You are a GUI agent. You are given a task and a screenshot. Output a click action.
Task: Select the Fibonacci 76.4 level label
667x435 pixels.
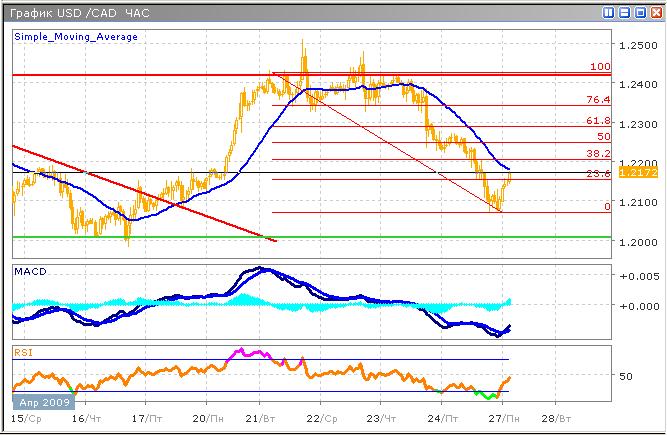pyautogui.click(x=598, y=100)
